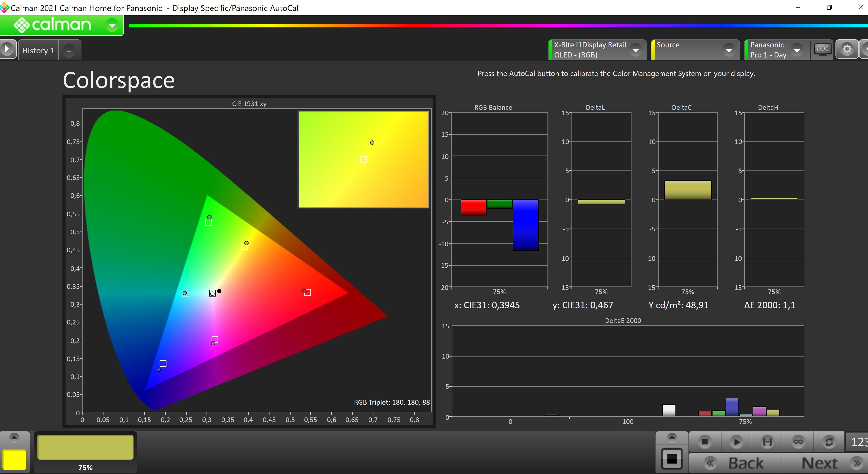Click the read series brackets icon
The image size is (868, 474).
767,442
